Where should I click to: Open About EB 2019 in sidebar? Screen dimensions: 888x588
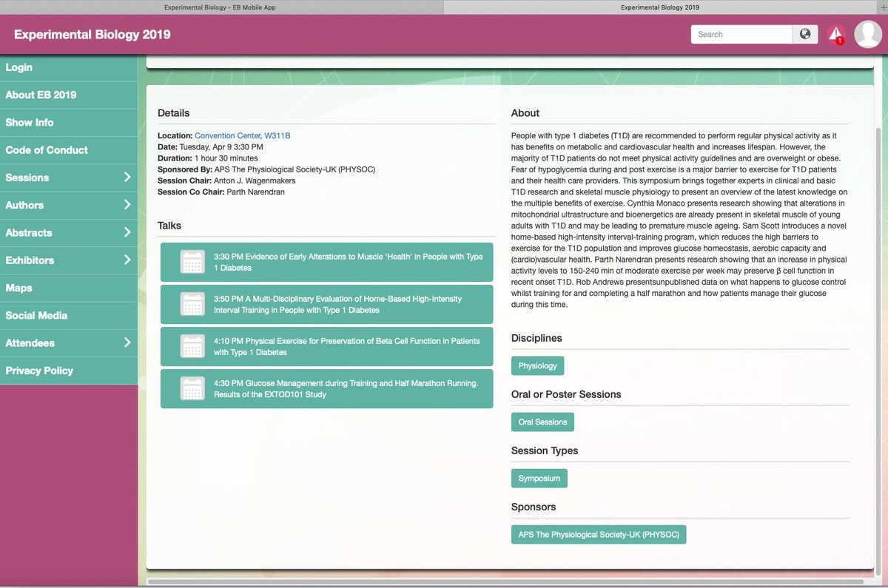(x=69, y=95)
